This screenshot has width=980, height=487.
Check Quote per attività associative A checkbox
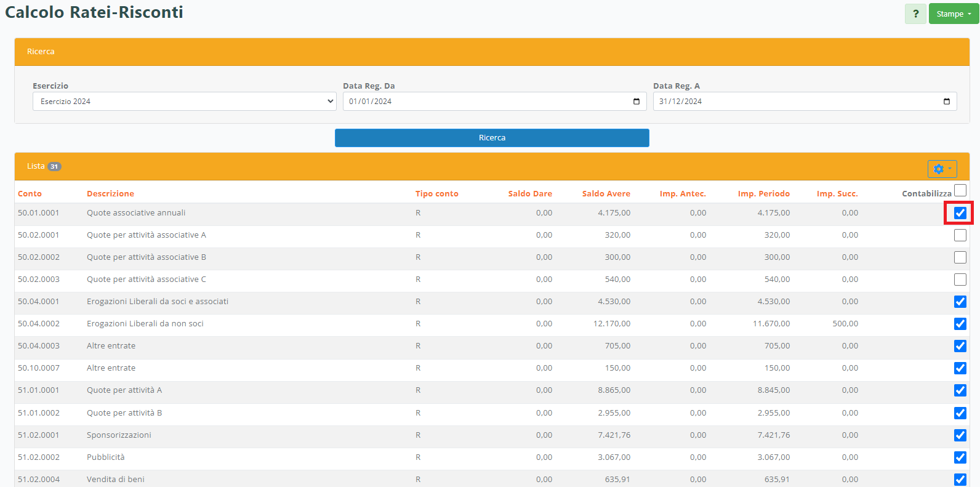pyautogui.click(x=960, y=235)
